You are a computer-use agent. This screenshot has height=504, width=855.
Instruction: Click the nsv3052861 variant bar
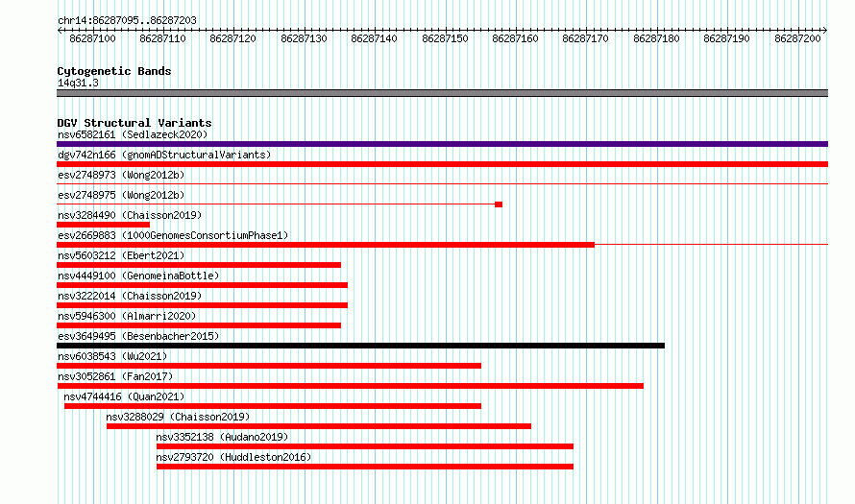(351, 386)
